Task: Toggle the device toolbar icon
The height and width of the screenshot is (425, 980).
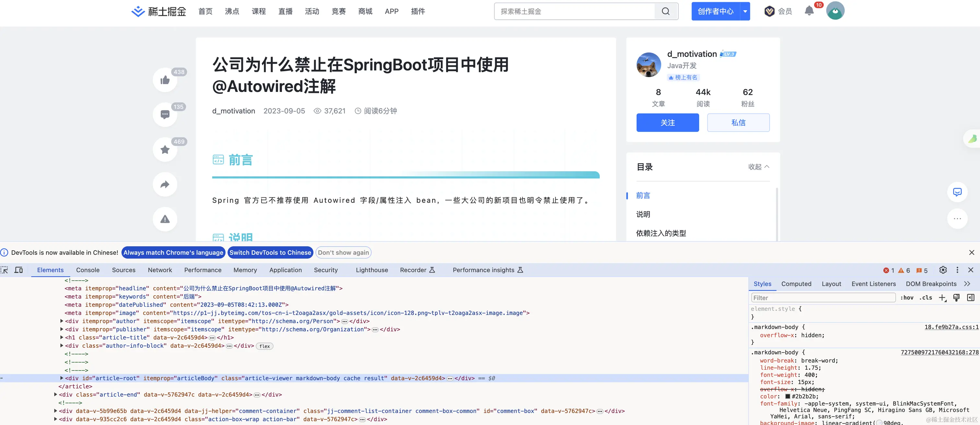Action: click(x=19, y=270)
